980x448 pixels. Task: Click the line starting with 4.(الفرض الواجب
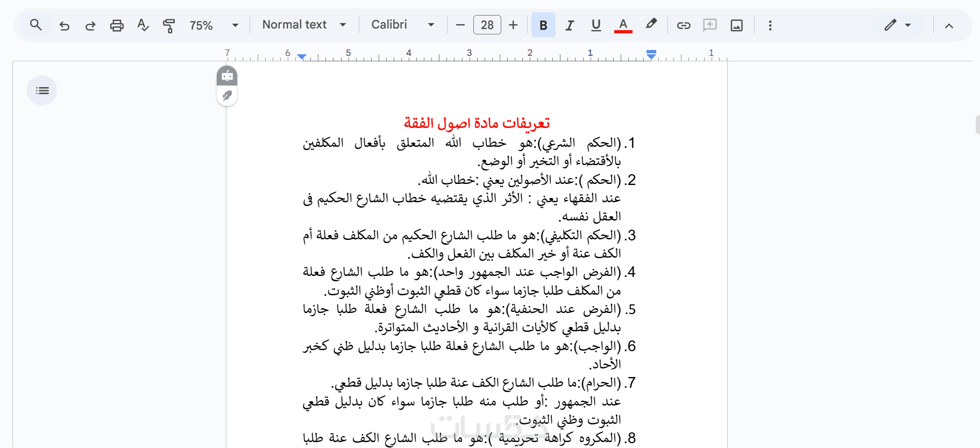[469, 272]
